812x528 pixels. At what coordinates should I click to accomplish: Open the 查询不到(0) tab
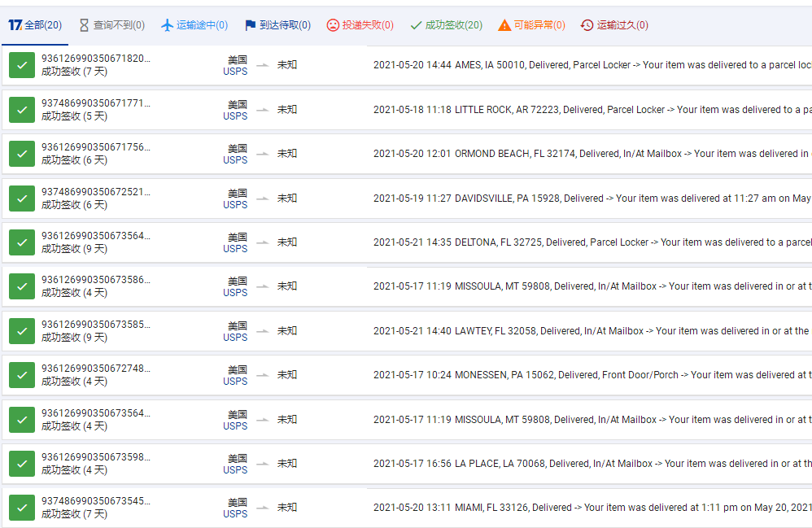point(111,25)
